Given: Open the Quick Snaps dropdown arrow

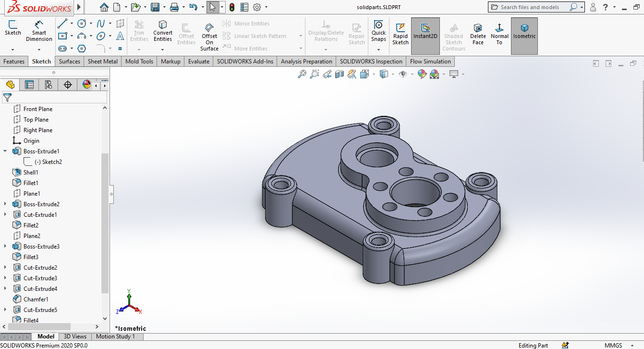Looking at the screenshot, I should click(378, 49).
